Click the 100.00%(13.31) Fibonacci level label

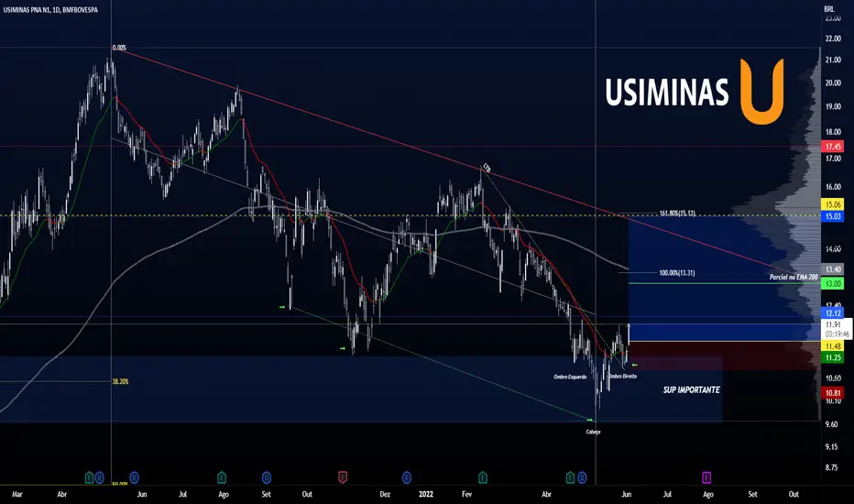point(677,272)
